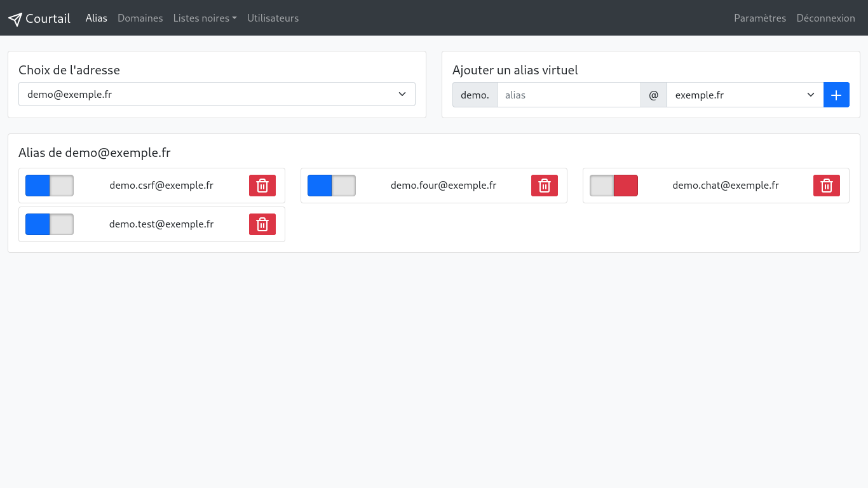Click the Courtail brand name
The width and height of the screenshot is (868, 488).
coord(48,18)
